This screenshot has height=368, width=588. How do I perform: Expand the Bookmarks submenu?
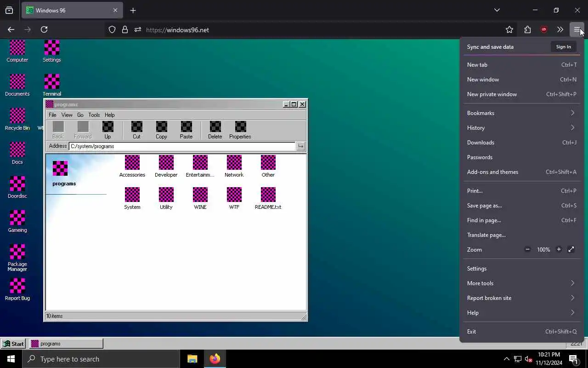522,113
